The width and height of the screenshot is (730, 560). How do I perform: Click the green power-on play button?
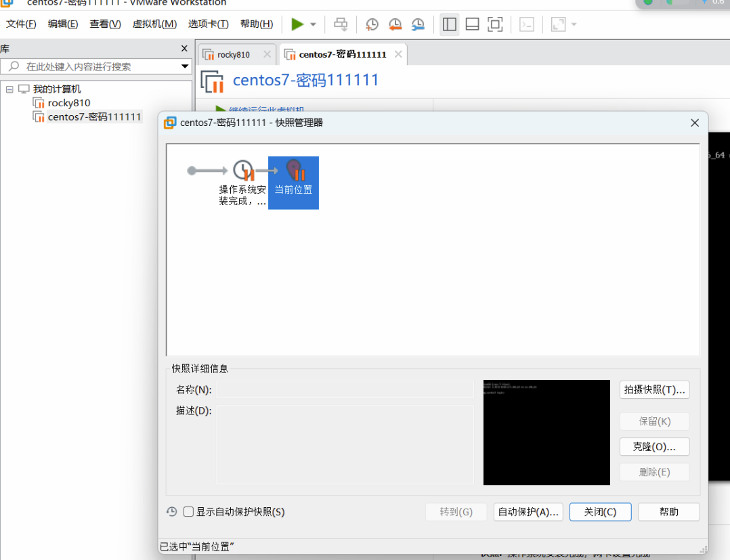(x=297, y=24)
